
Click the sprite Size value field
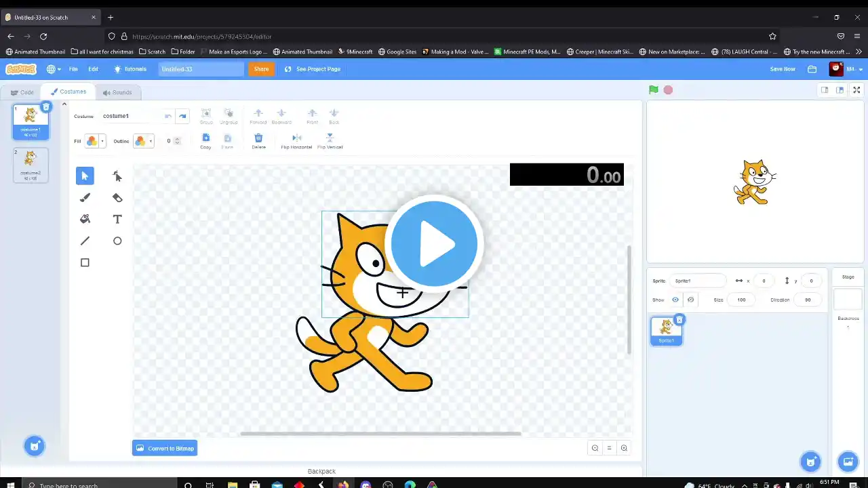(x=741, y=300)
